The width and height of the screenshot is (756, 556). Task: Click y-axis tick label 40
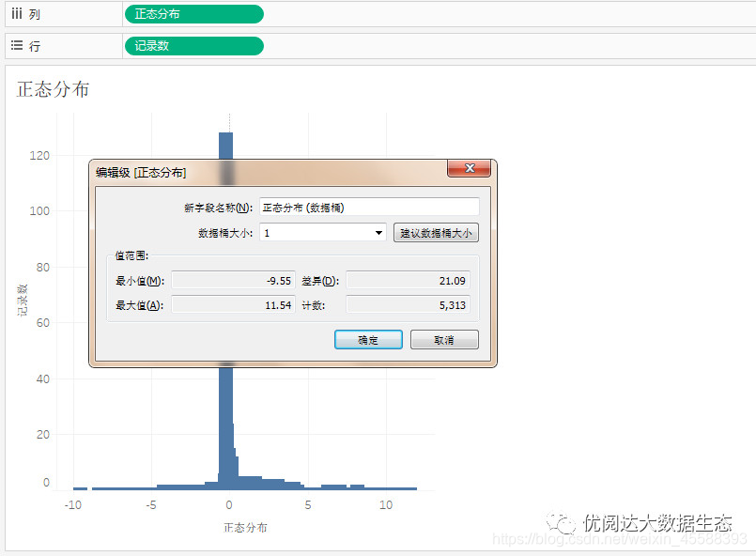43,379
